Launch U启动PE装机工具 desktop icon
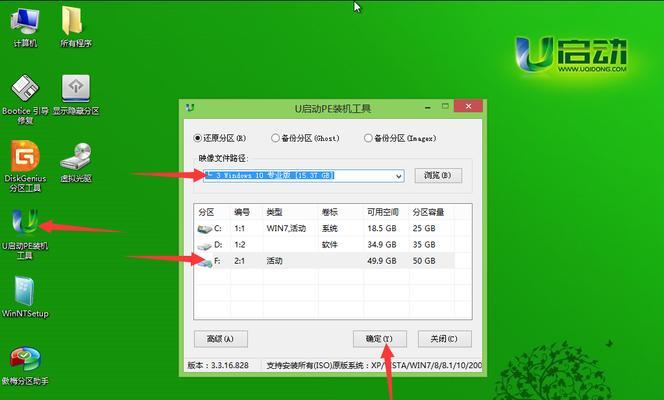This screenshot has height=400, width=664. (x=25, y=234)
